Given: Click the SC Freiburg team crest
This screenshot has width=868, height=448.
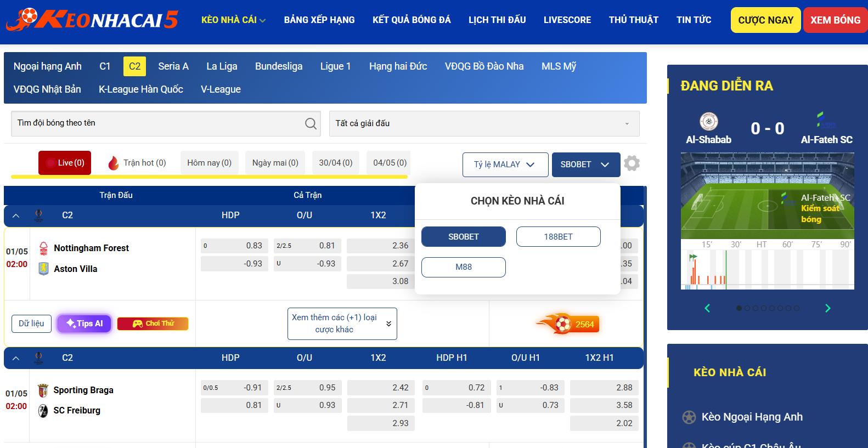Looking at the screenshot, I should [43, 411].
